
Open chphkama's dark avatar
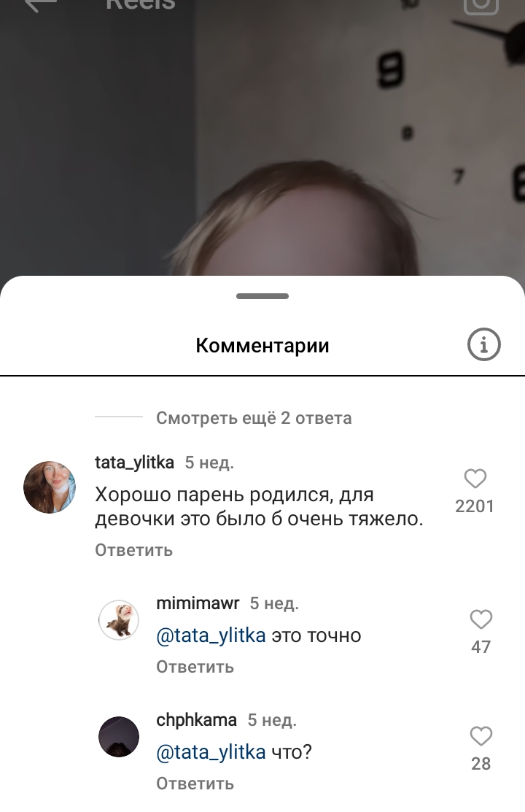pyautogui.click(x=119, y=737)
